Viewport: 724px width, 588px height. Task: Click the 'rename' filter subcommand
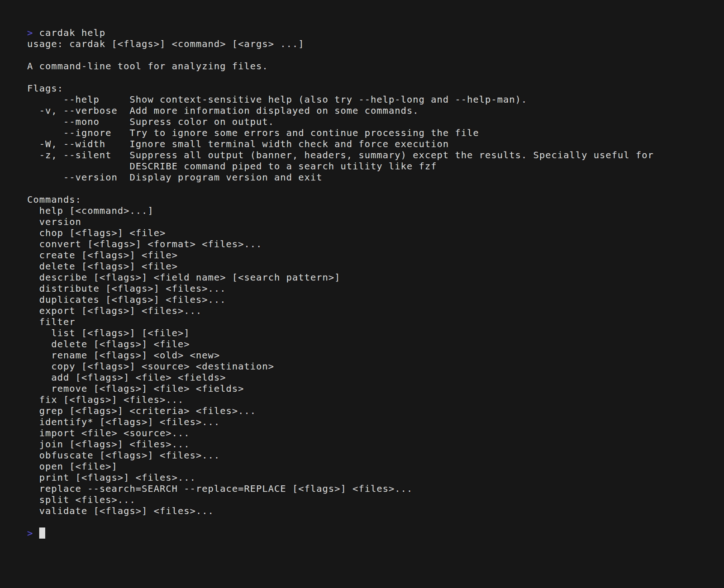point(69,356)
